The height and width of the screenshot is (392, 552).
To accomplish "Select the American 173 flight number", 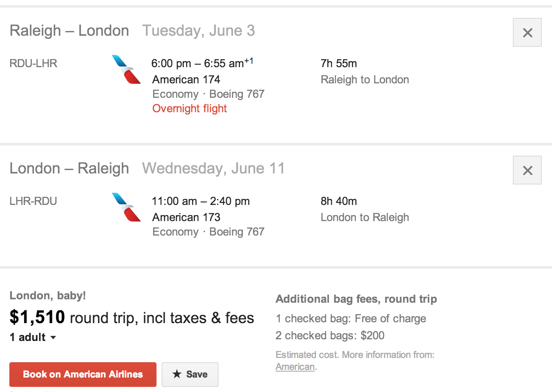I will click(186, 217).
